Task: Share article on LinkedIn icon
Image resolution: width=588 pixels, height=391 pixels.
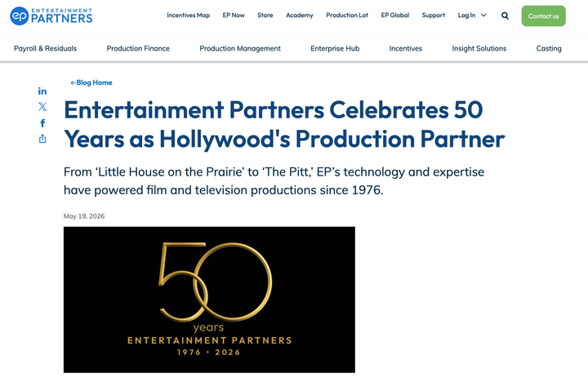Action: [x=42, y=91]
